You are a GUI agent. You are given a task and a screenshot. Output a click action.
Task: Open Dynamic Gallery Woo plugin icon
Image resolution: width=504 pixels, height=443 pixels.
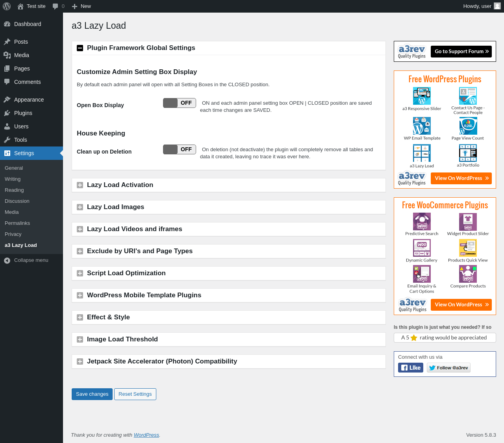point(422,248)
